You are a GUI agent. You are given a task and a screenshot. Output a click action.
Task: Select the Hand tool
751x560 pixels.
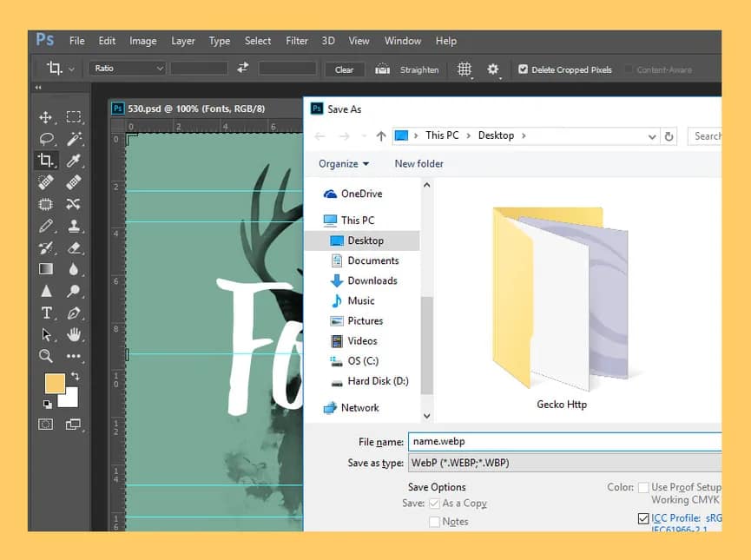pos(74,334)
